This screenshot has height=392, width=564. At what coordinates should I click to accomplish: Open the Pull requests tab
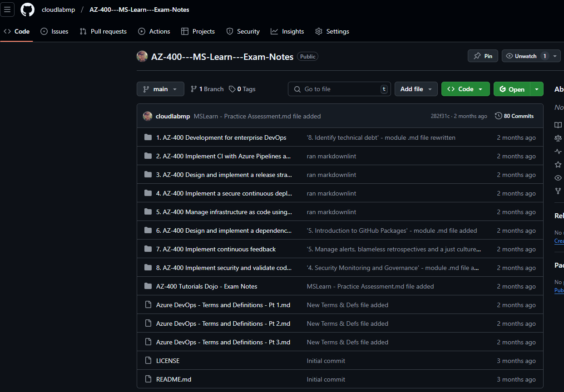click(103, 31)
